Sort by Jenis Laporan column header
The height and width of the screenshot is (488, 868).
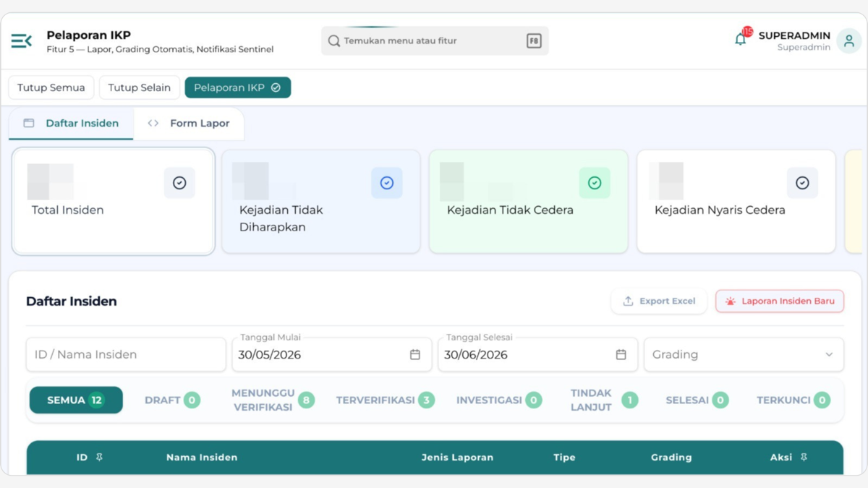[x=457, y=458]
